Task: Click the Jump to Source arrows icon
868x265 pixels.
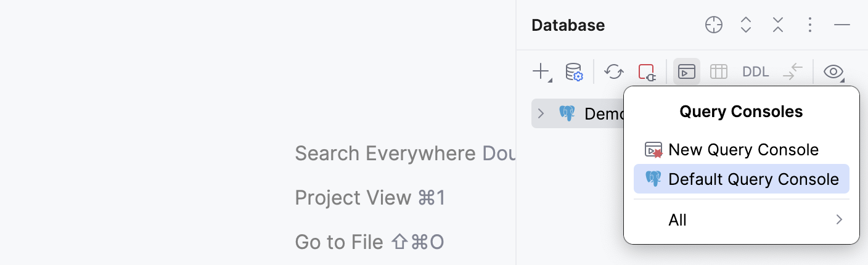Action: 793,71
